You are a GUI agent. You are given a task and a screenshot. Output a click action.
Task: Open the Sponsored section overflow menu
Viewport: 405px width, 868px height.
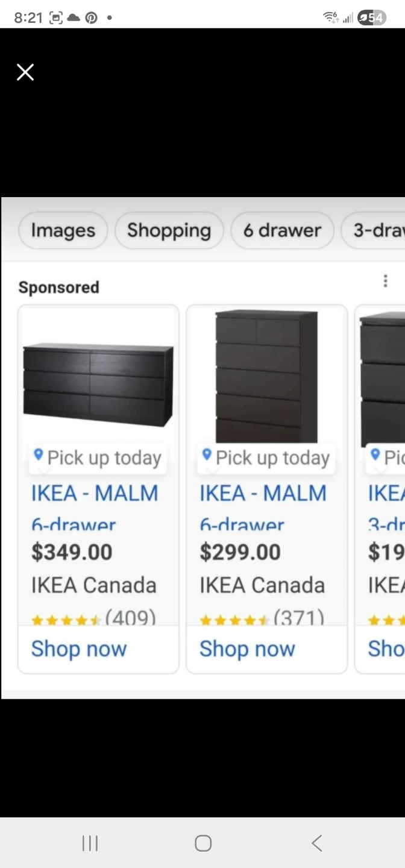pyautogui.click(x=385, y=281)
